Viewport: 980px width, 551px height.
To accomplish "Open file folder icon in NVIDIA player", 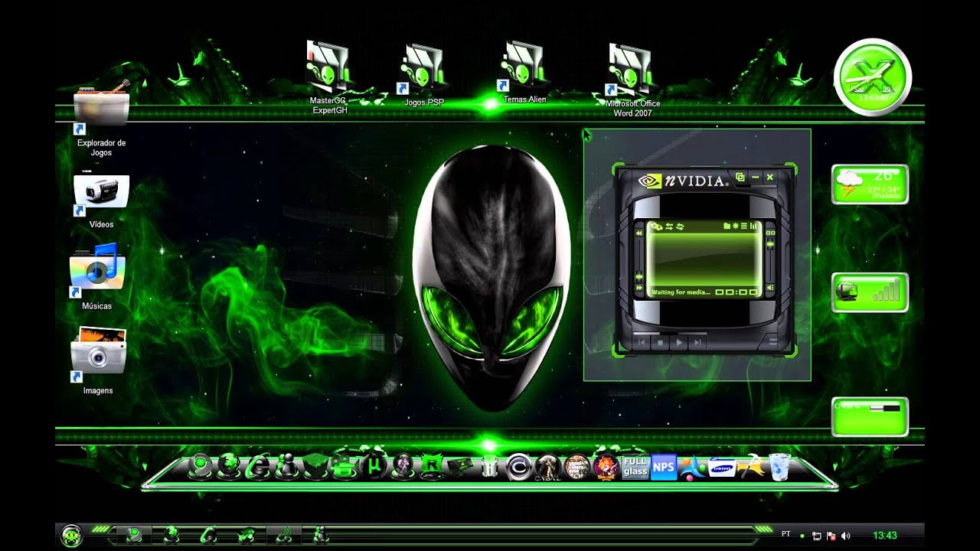I will click(727, 226).
